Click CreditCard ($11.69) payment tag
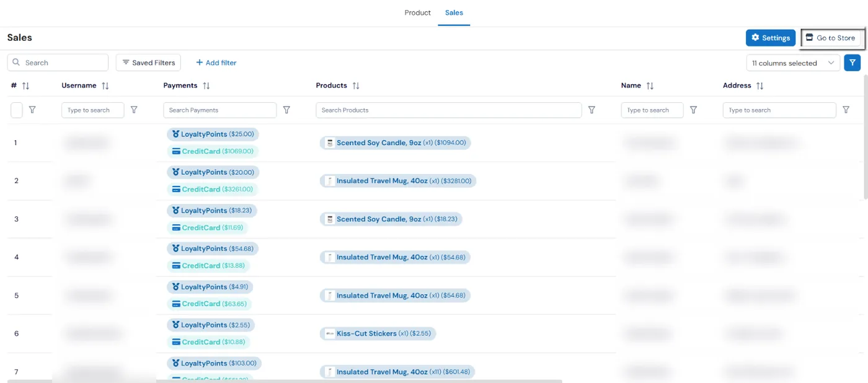 click(x=207, y=227)
